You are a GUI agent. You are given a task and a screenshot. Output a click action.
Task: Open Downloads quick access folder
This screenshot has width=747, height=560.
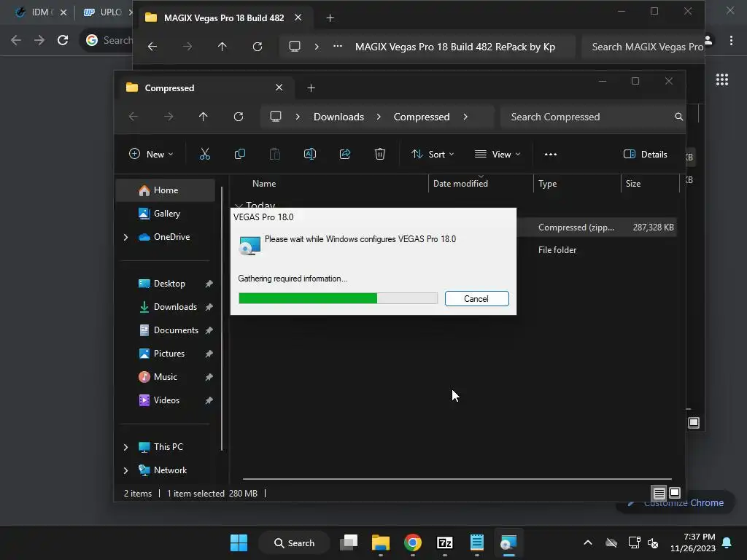tap(175, 307)
